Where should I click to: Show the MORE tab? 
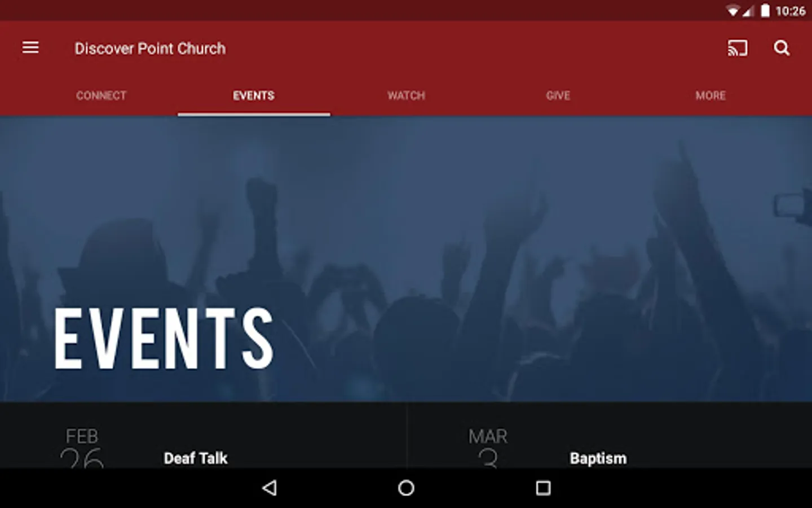pyautogui.click(x=710, y=95)
